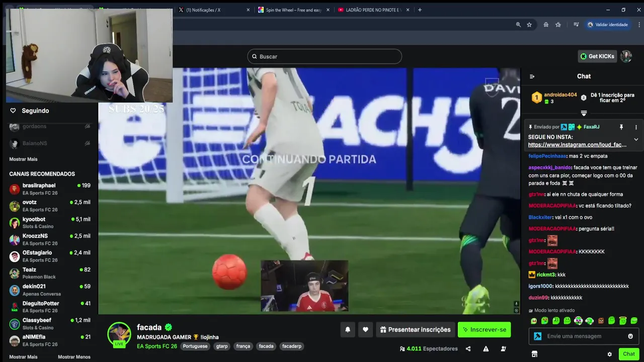Open recommended channel Classybeef
Screen dimensions: 644x362
point(49,324)
